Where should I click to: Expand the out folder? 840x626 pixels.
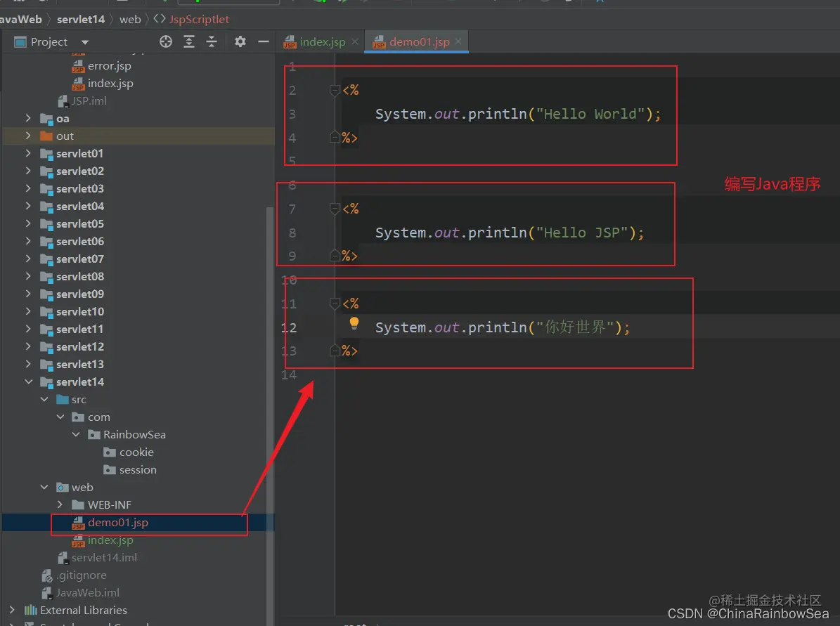[28, 136]
